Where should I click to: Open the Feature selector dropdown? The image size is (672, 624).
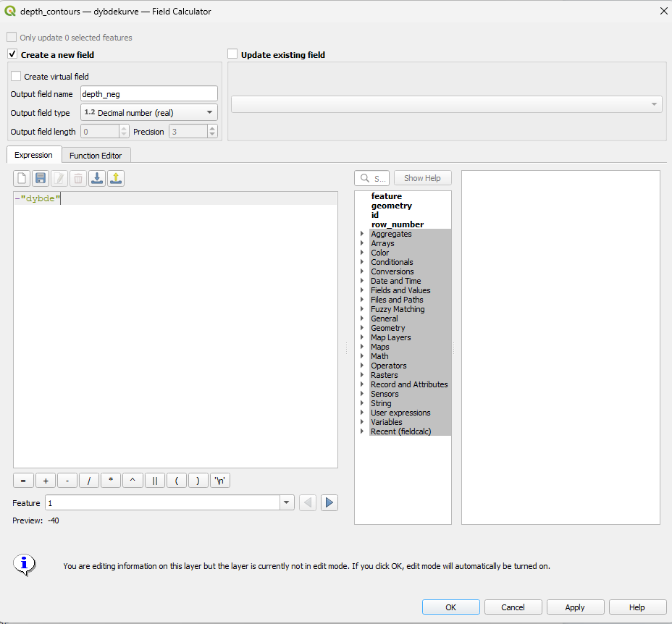286,502
